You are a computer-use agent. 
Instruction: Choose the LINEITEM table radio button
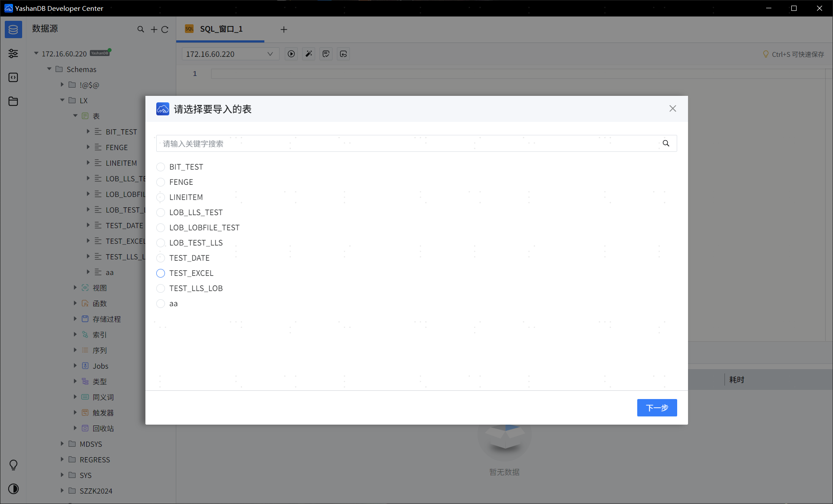pos(161,197)
